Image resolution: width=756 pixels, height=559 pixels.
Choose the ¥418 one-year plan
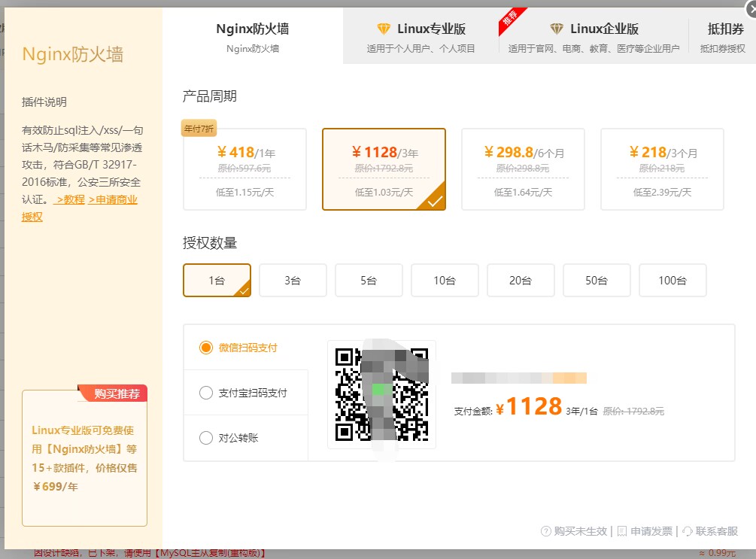244,169
